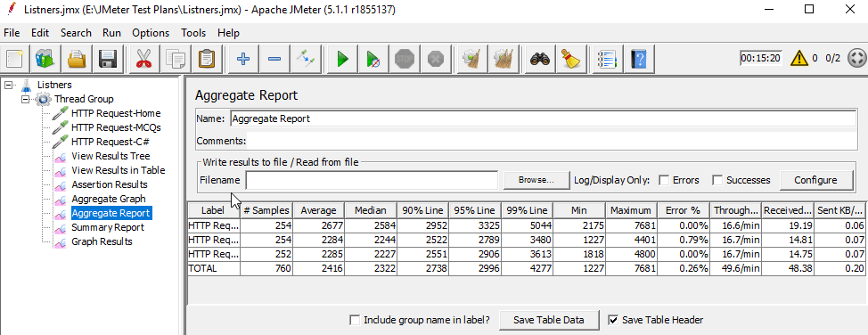Image resolution: width=868 pixels, height=335 pixels.
Task: Open the Help book icon
Action: point(638,58)
